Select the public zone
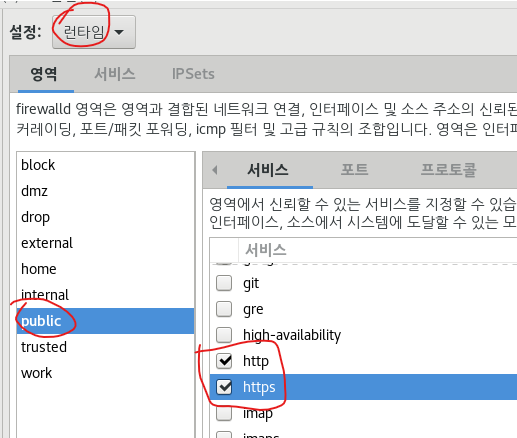Image resolution: width=517 pixels, height=438 pixels. point(105,321)
